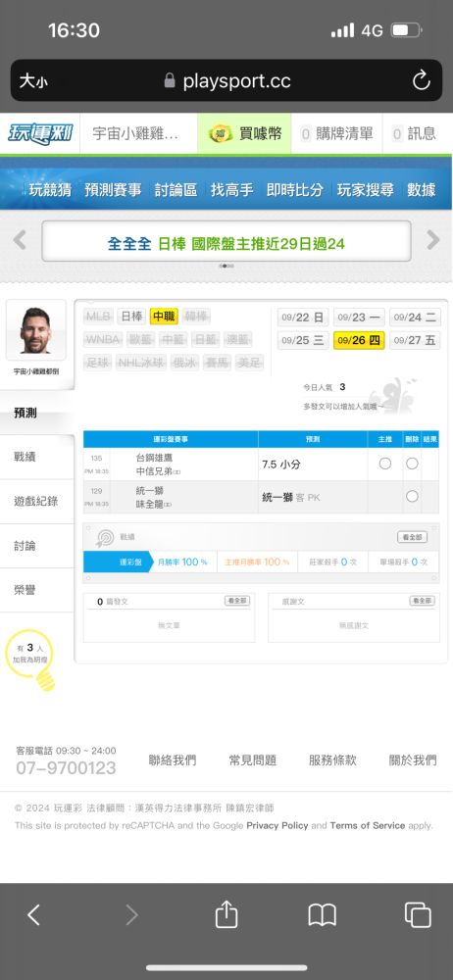Select 刪除 radio for 統一獅 game
The height and width of the screenshot is (980, 453).
(x=412, y=496)
